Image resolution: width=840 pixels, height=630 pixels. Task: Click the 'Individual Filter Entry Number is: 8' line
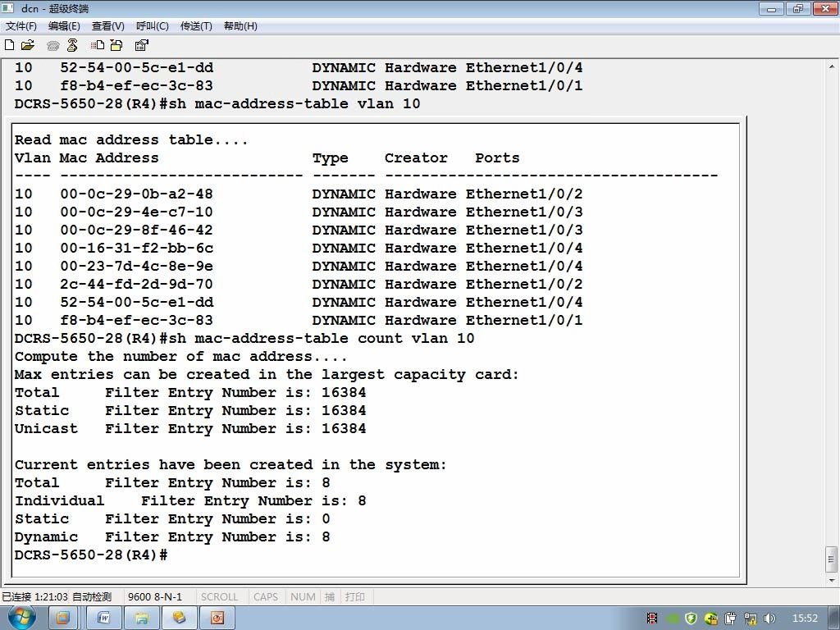click(x=190, y=501)
